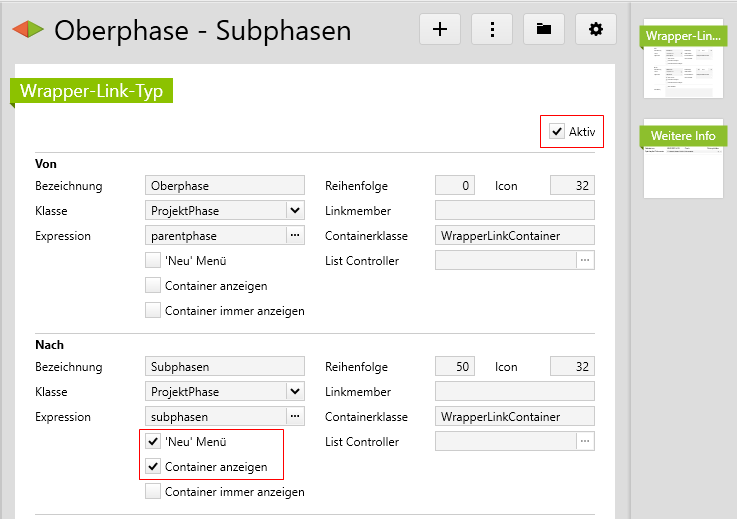The width and height of the screenshot is (738, 519).
Task: Click ellipsis beside parentphase expression
Action: [294, 236]
